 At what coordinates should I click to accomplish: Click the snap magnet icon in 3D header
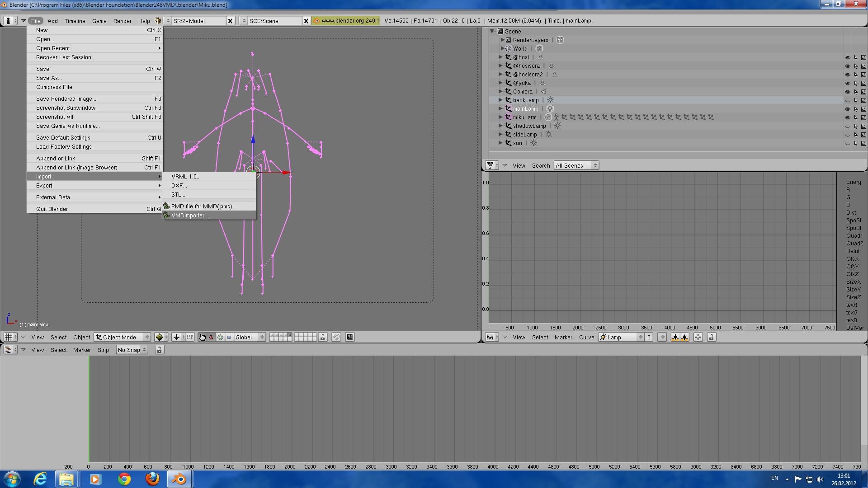[336, 337]
